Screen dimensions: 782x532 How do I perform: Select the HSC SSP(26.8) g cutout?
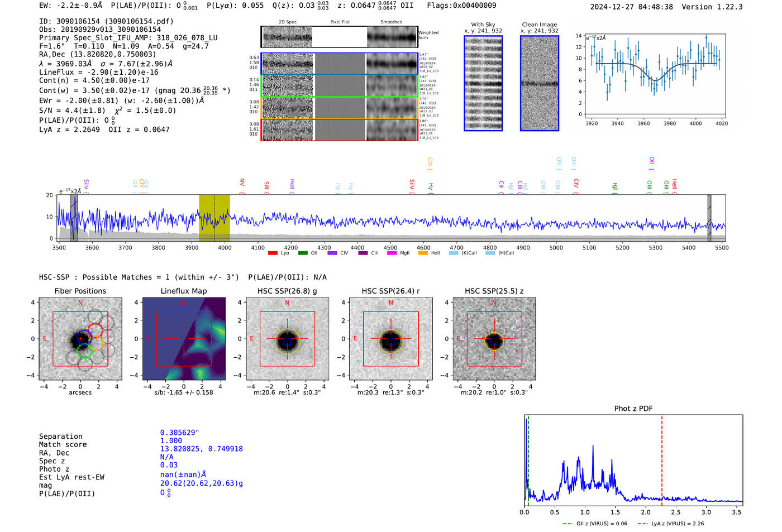287,339
